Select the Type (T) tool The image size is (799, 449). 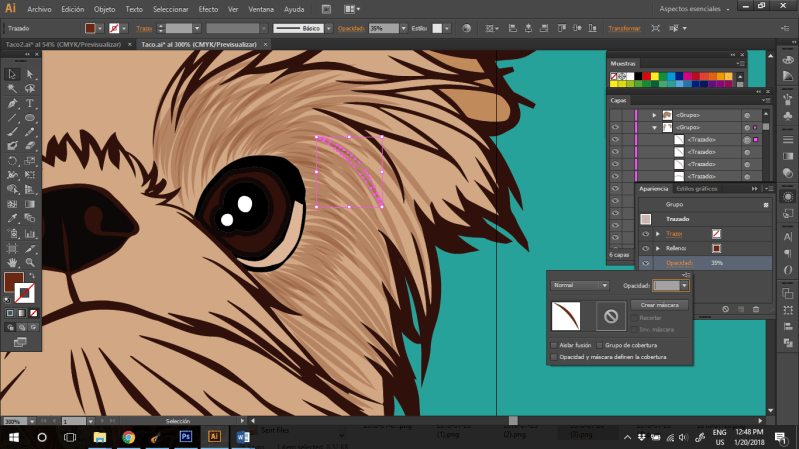coord(30,103)
